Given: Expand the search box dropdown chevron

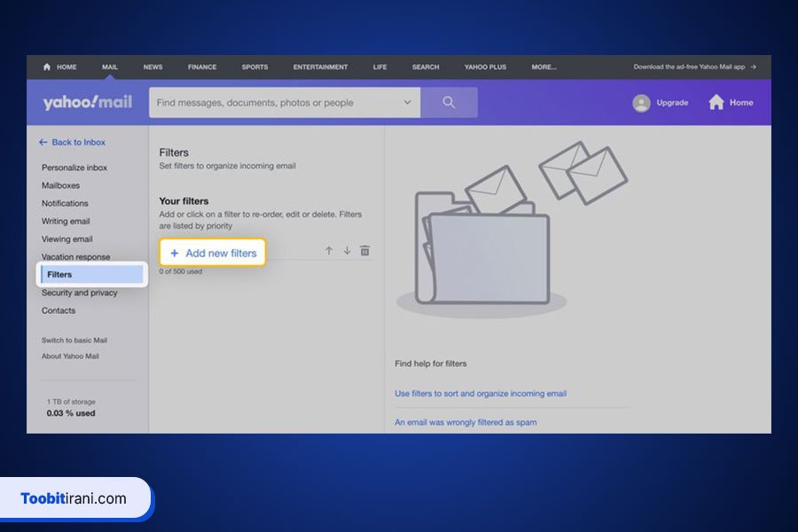Looking at the screenshot, I should click(408, 103).
